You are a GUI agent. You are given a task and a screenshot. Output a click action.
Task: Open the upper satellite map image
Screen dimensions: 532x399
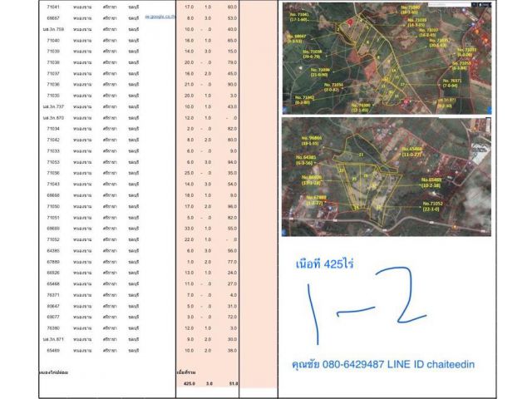pyautogui.click(x=387, y=58)
